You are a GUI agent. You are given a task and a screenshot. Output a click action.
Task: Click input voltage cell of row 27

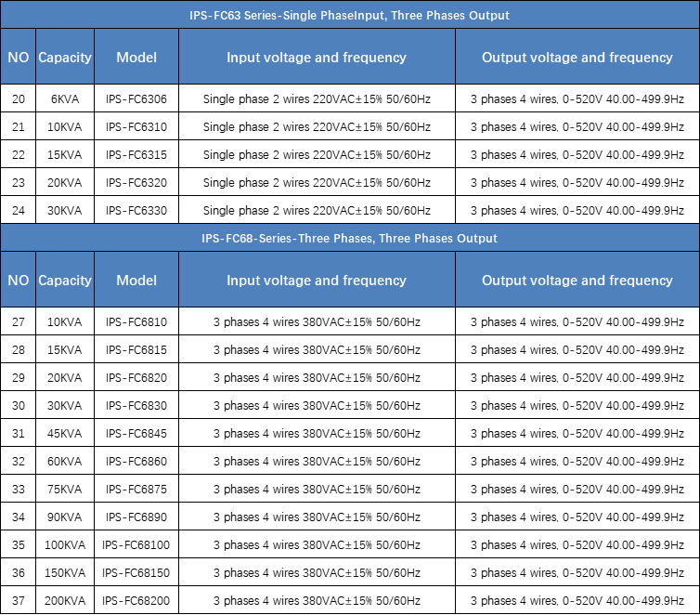click(317, 321)
